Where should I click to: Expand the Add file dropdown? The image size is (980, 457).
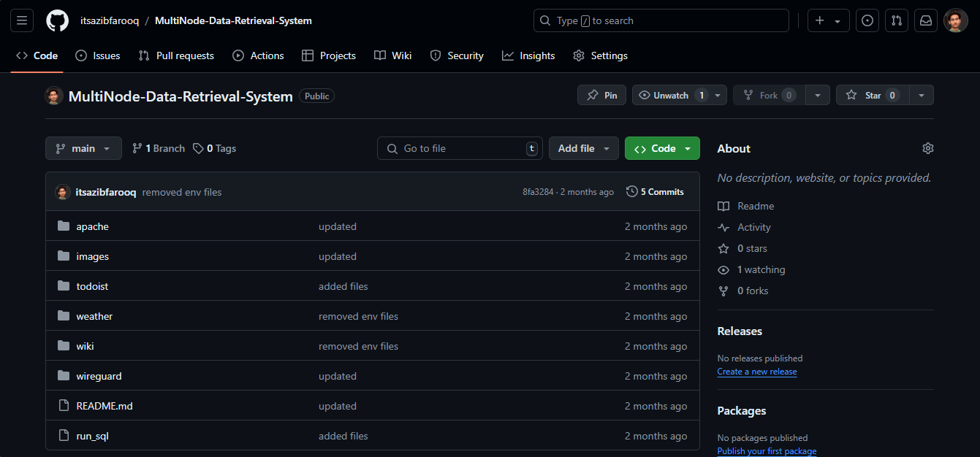click(x=583, y=148)
